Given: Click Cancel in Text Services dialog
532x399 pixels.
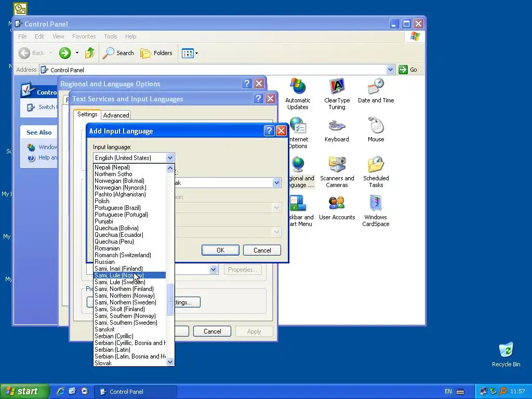Looking at the screenshot, I should 212,331.
